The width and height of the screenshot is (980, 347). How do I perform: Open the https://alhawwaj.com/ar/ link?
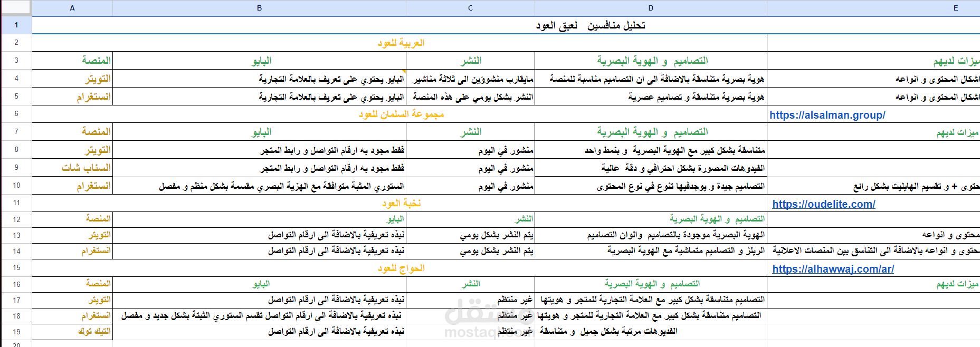coord(833,269)
